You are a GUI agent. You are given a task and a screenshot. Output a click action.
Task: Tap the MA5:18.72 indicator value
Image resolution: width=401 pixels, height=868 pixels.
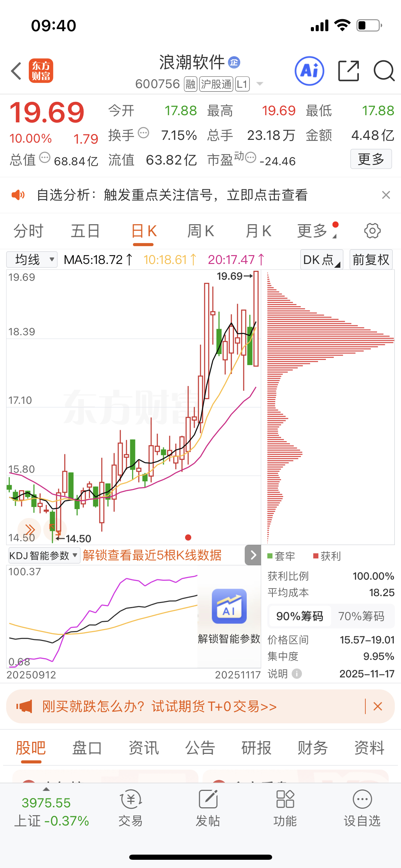(x=98, y=260)
